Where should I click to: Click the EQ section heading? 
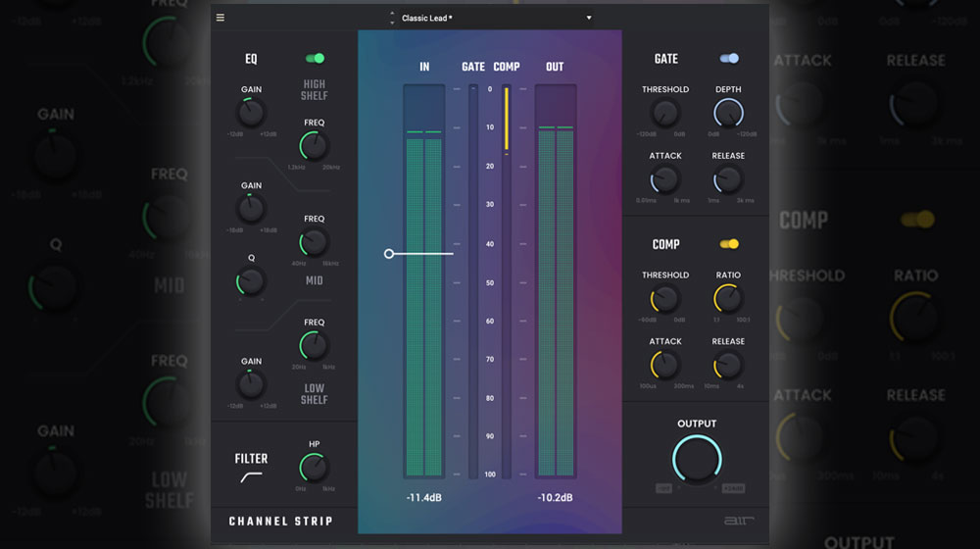(251, 59)
